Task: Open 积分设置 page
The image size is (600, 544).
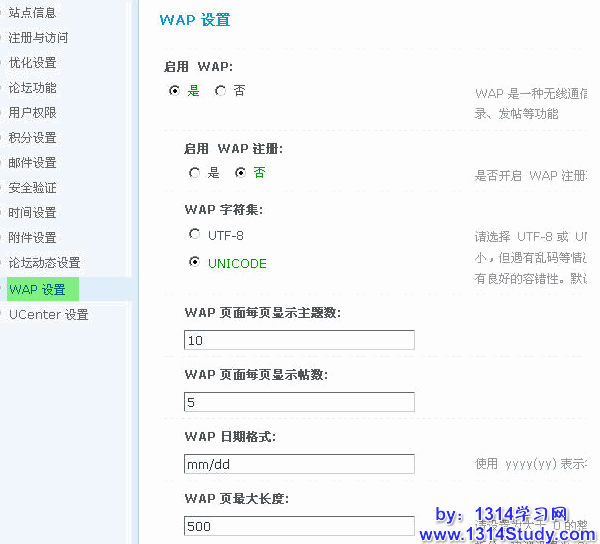Action: click(x=32, y=138)
